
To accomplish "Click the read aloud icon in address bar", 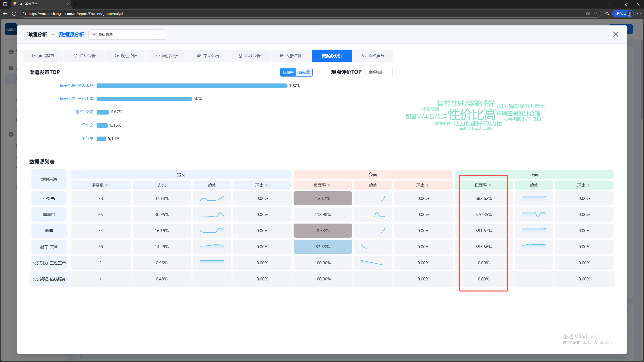I will tap(588, 14).
